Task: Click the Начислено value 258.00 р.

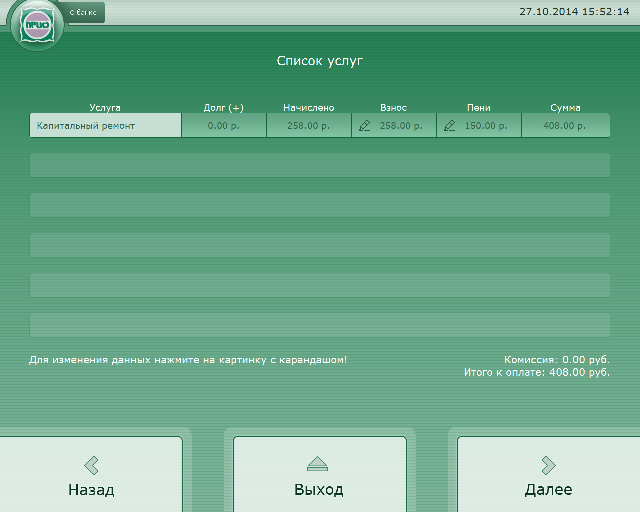Action: point(308,126)
